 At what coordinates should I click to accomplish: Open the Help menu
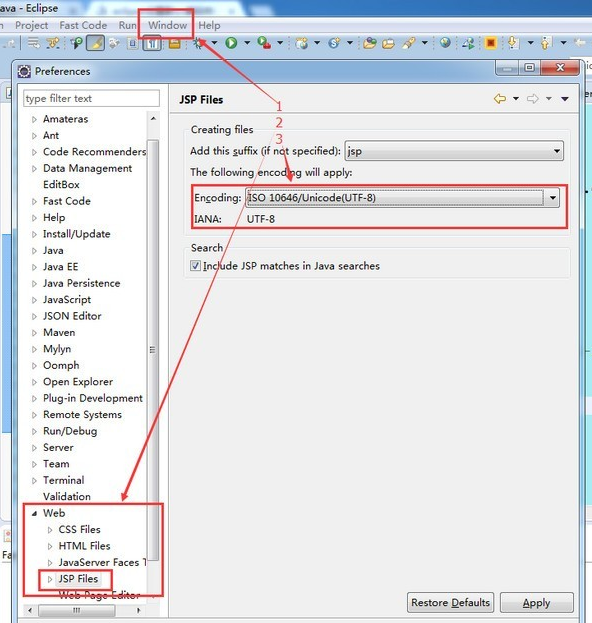coord(209,25)
